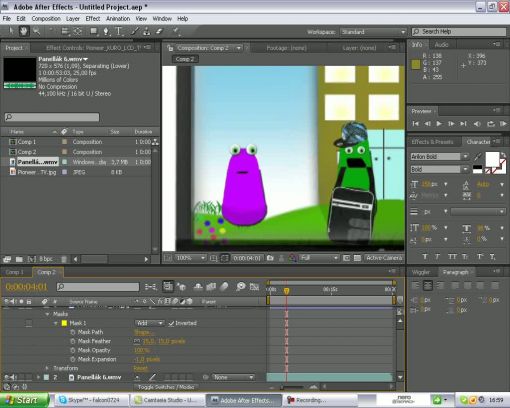Click the Draft 3D icon in timeline
This screenshot has width=510, height=408.
click(181, 287)
